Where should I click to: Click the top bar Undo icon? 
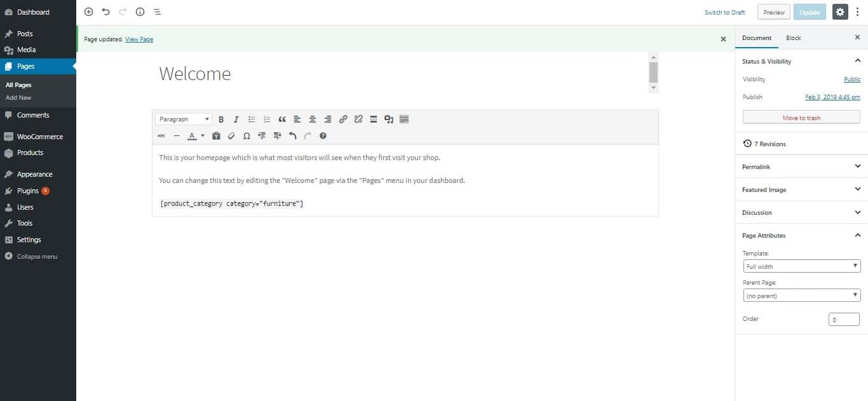coord(105,11)
